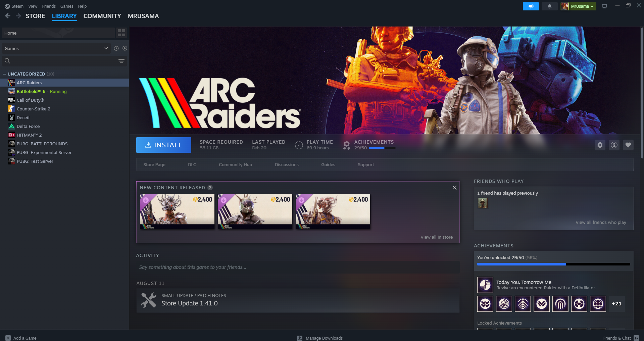
Task: Open the Support link
Action: pos(366,164)
